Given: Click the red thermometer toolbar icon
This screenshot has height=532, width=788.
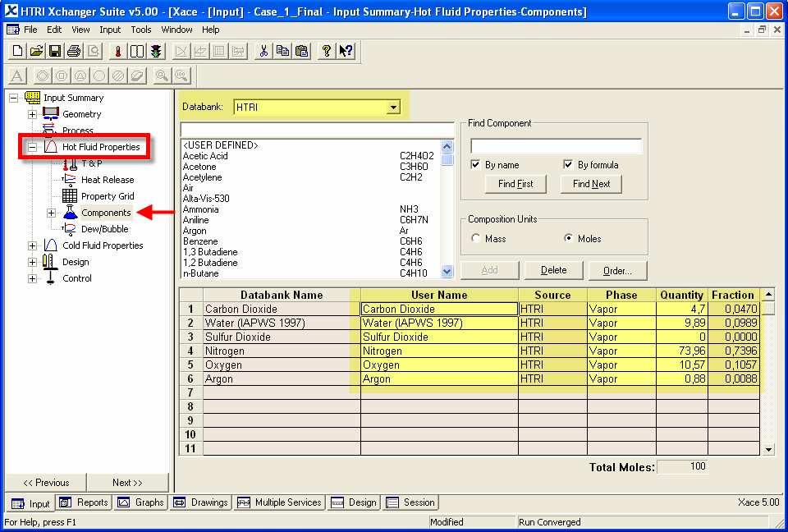Looking at the screenshot, I should 117,51.
